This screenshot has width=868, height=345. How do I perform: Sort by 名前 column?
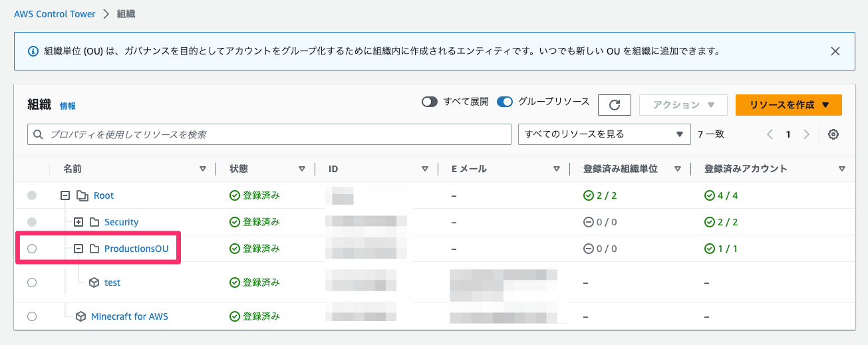click(203, 169)
